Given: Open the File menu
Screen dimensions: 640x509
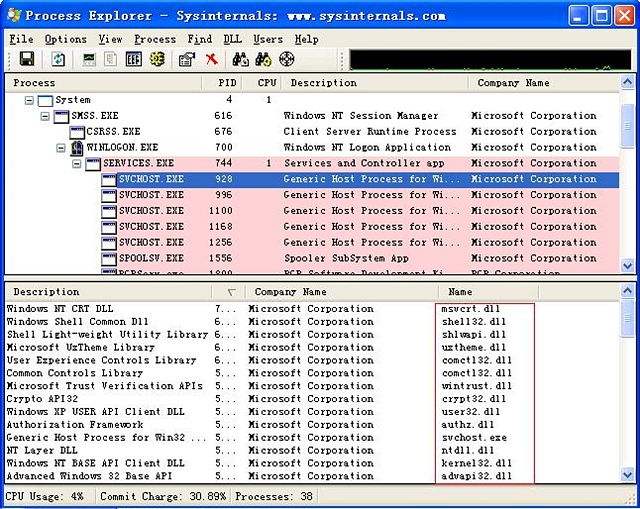Looking at the screenshot, I should point(21,39).
